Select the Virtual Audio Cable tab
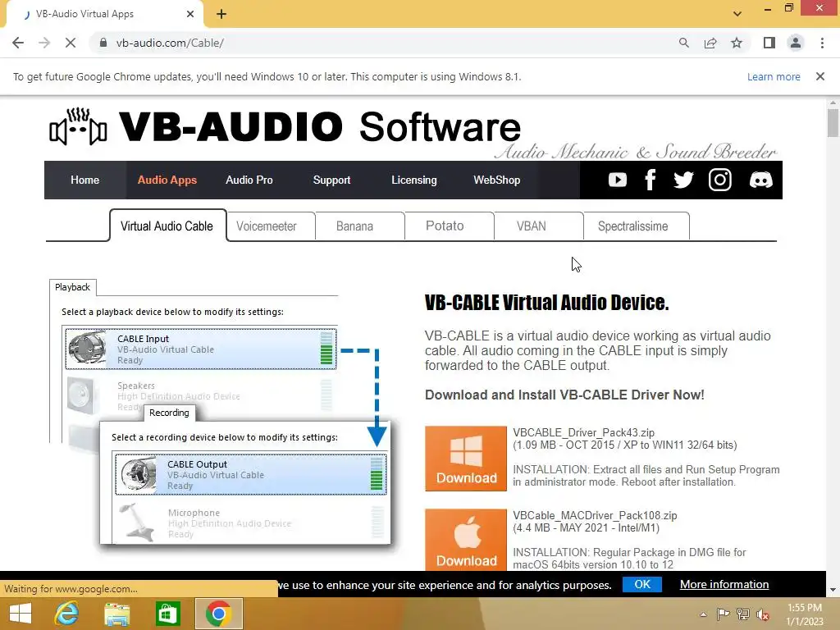This screenshot has width=840, height=630. tap(167, 226)
